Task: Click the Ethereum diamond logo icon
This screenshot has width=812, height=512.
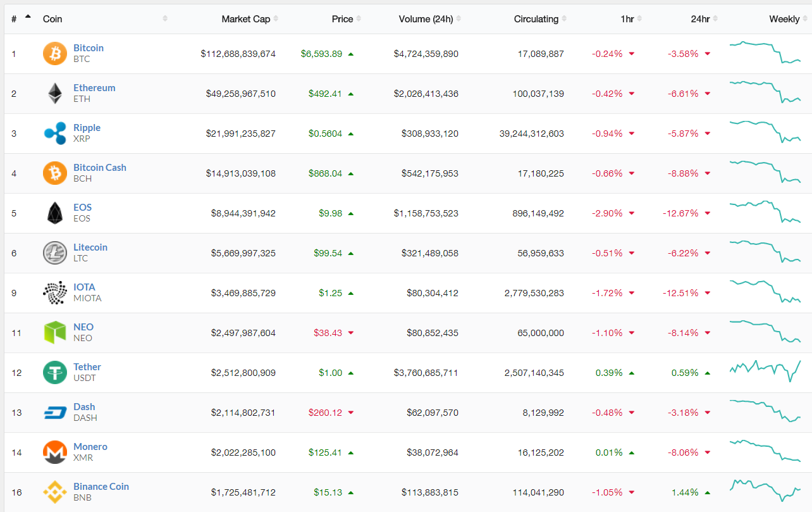Action: (x=54, y=93)
